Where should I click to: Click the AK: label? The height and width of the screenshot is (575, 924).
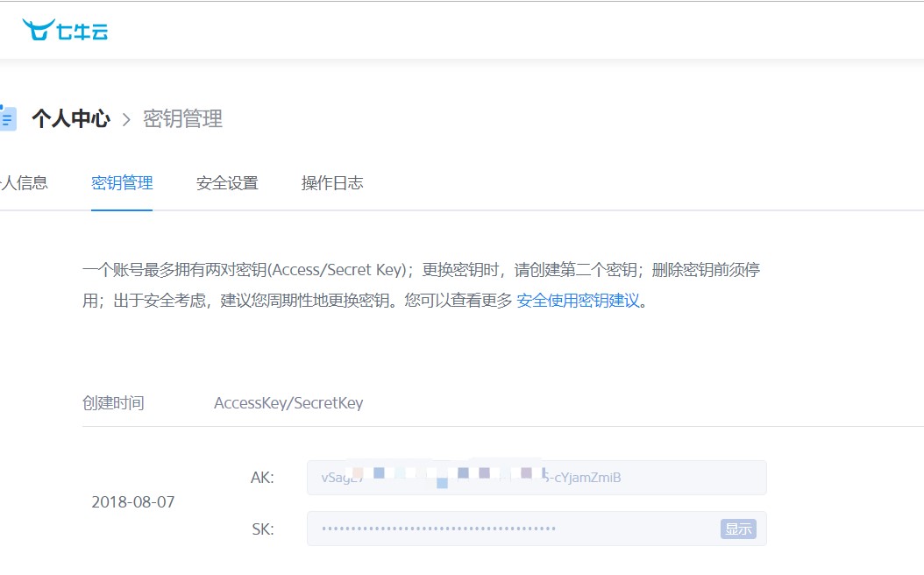(262, 477)
